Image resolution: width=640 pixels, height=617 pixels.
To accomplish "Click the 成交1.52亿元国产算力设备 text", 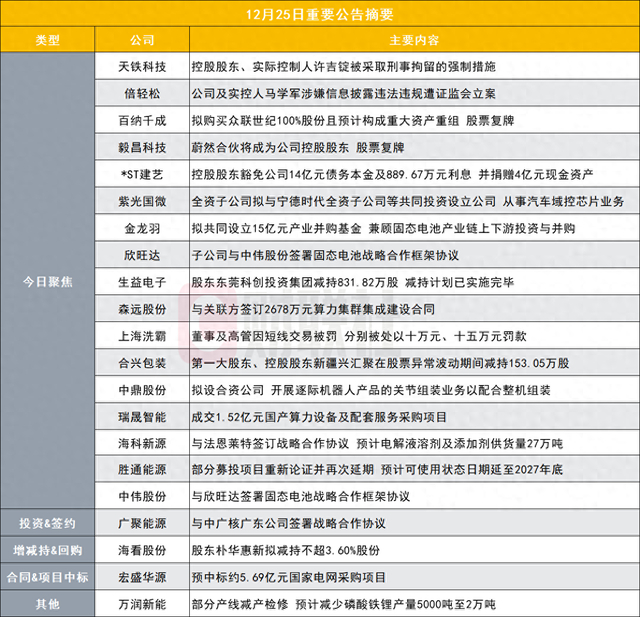I will [x=319, y=417].
